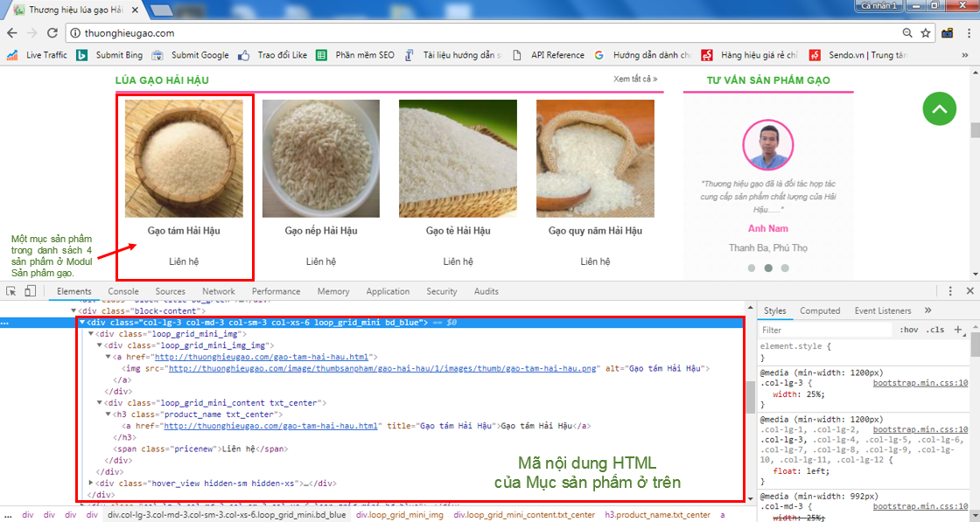Open the Gạo quy năm Hải Hậu link

point(595,231)
